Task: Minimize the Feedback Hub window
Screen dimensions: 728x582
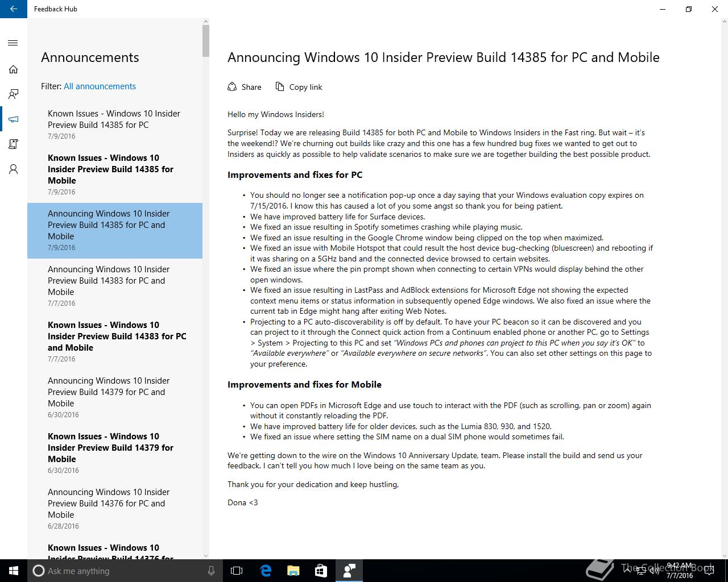Action: 663,9
